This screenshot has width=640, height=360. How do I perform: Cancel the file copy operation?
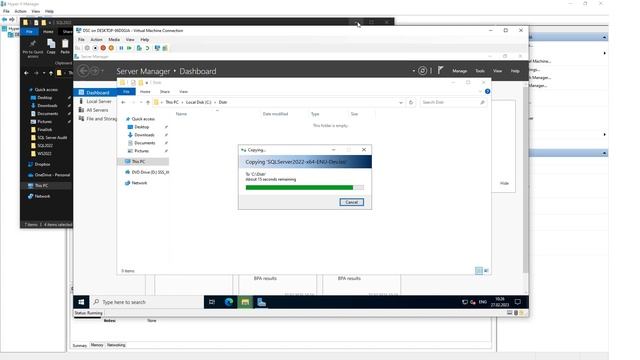tap(351, 202)
